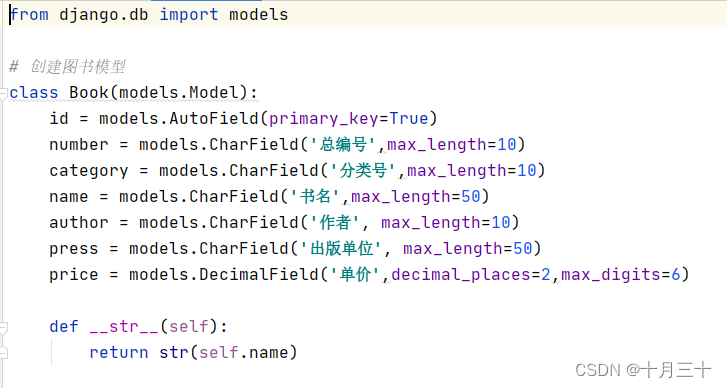This screenshot has height=388, width=727.
Task: Click the '__str__' method name
Action: point(124,327)
